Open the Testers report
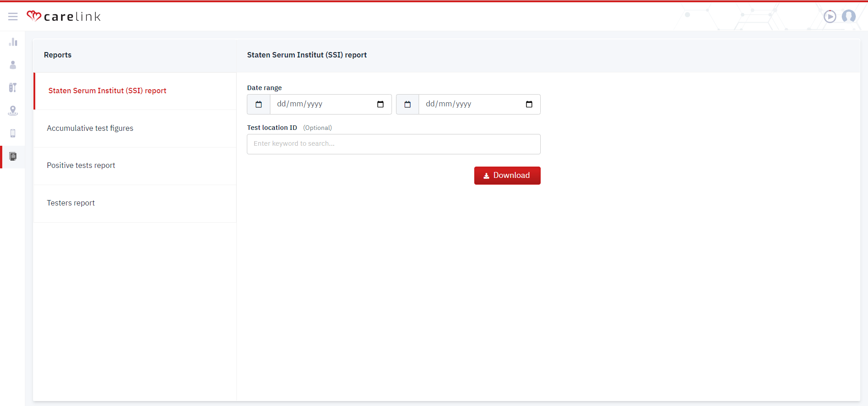This screenshot has width=868, height=406. click(x=71, y=203)
